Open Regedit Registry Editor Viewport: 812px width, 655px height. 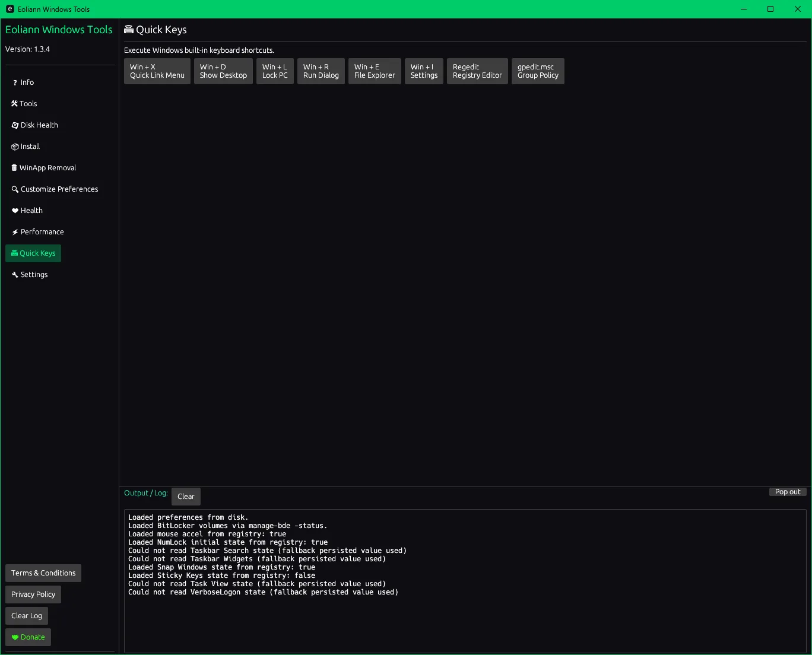pyautogui.click(x=477, y=71)
